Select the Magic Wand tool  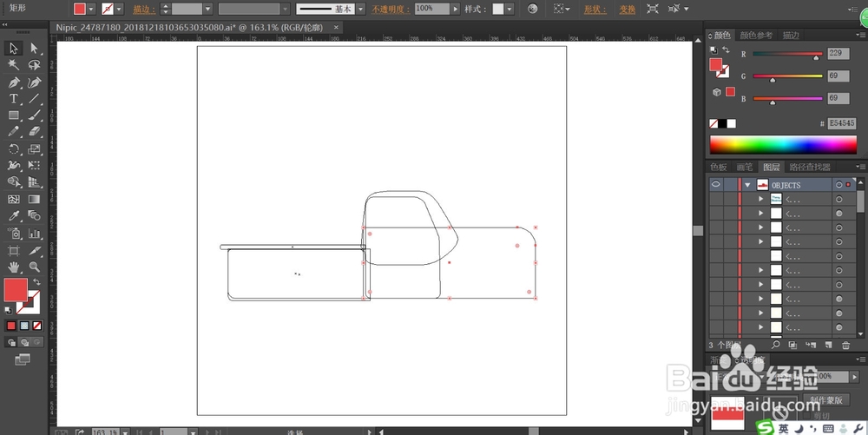13,65
